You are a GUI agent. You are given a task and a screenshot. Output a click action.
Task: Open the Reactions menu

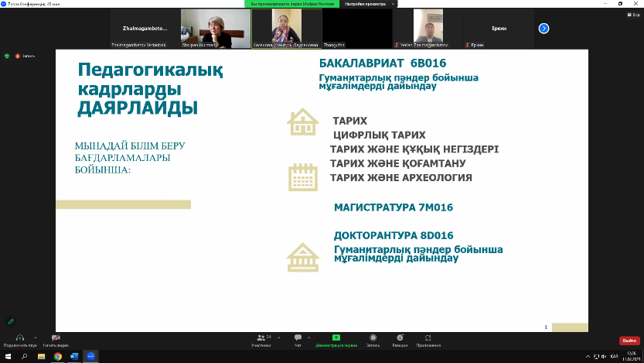pyautogui.click(x=398, y=338)
